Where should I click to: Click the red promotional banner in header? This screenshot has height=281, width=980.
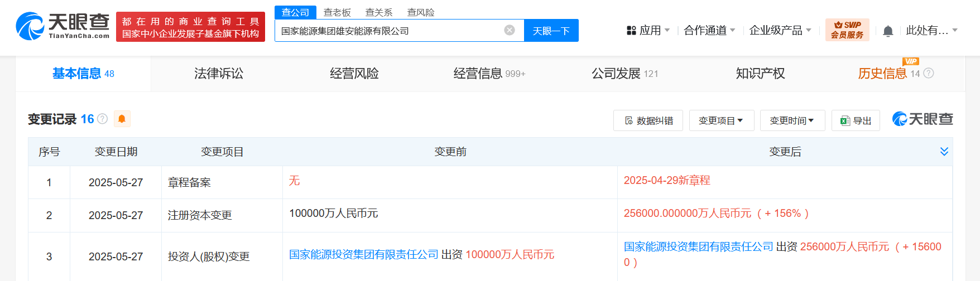tap(190, 27)
